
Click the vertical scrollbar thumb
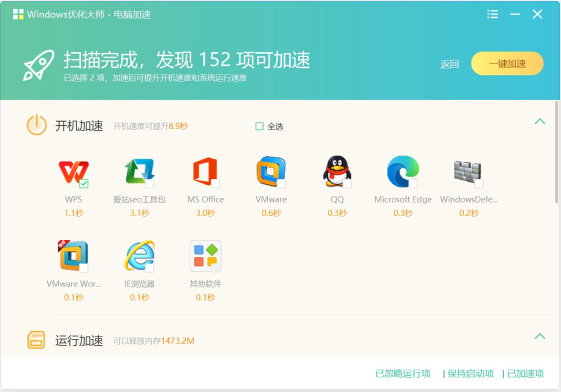click(557, 152)
